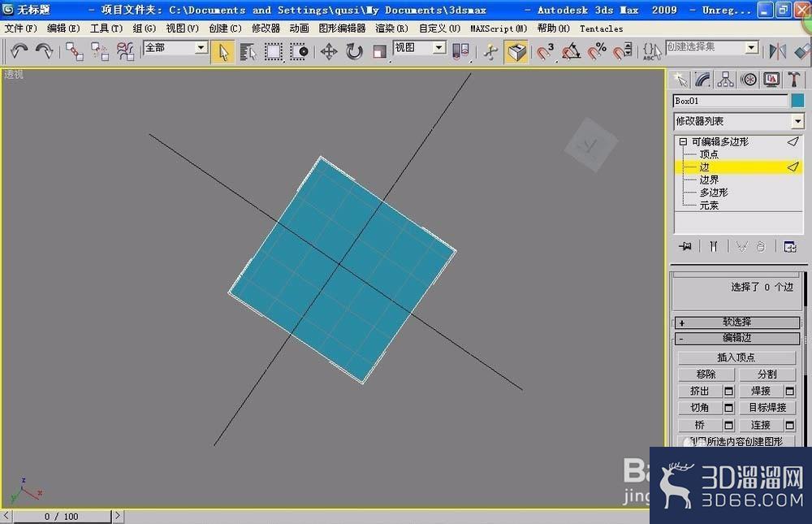Image resolution: width=812 pixels, height=524 pixels.
Task: Select the Scale tool
Action: pyautogui.click(x=379, y=52)
